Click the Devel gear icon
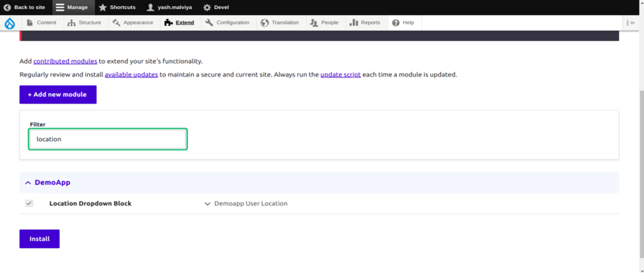 coord(207,8)
